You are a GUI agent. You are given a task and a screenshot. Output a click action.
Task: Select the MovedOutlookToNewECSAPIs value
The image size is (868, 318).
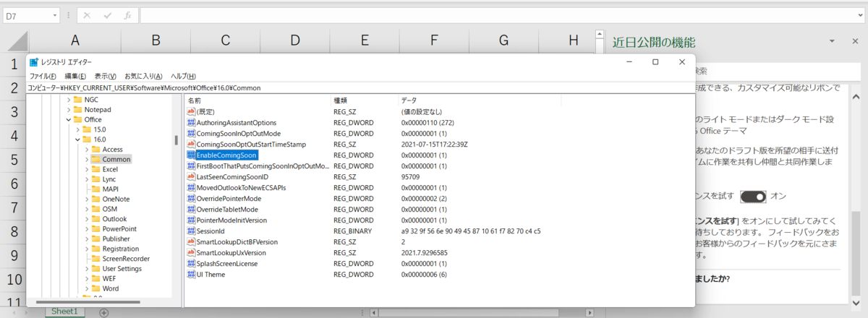click(x=241, y=188)
